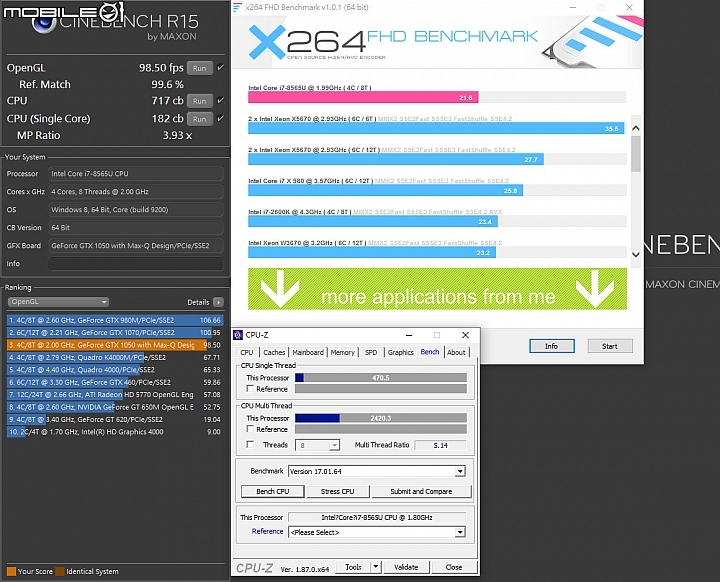The width and height of the screenshot is (720, 582).
Task: Close the CPU-Z window
Action: [465, 335]
